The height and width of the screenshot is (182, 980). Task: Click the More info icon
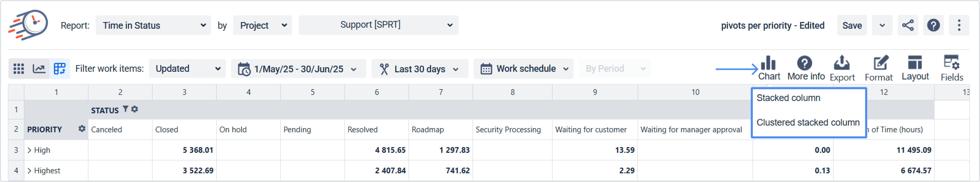pos(805,68)
